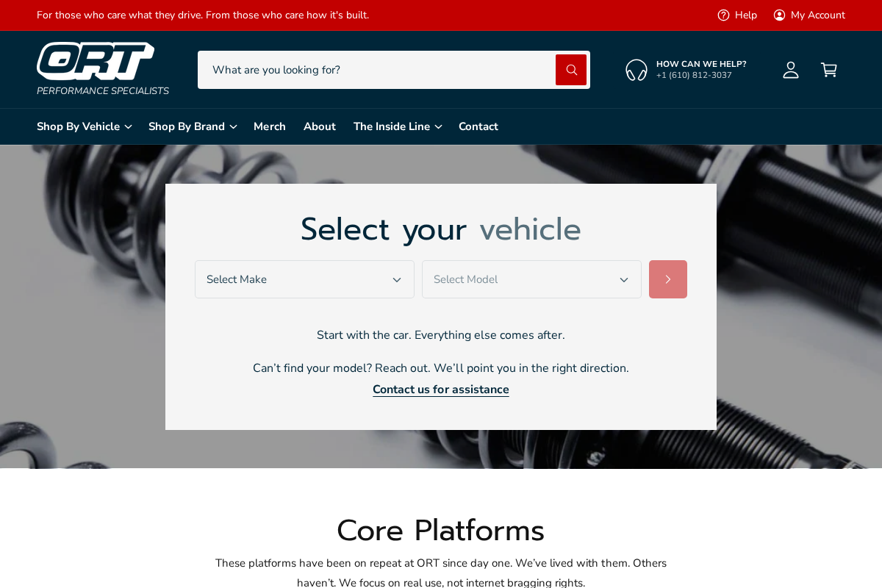Open the Contact page from navigation
Image resolution: width=882 pixels, height=588 pixels.
(x=478, y=126)
